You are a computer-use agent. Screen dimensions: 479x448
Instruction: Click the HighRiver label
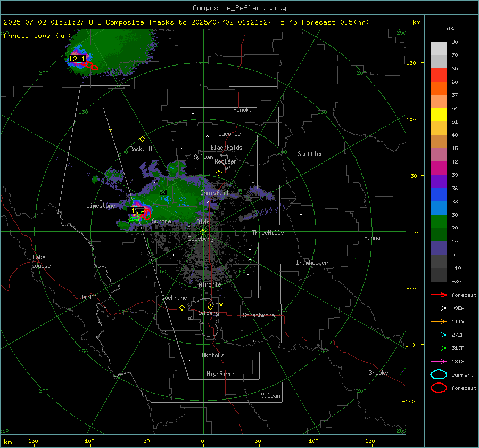(x=221, y=374)
